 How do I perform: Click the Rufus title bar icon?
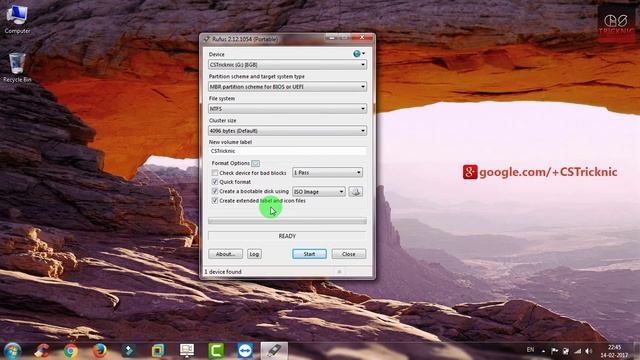tap(207, 39)
